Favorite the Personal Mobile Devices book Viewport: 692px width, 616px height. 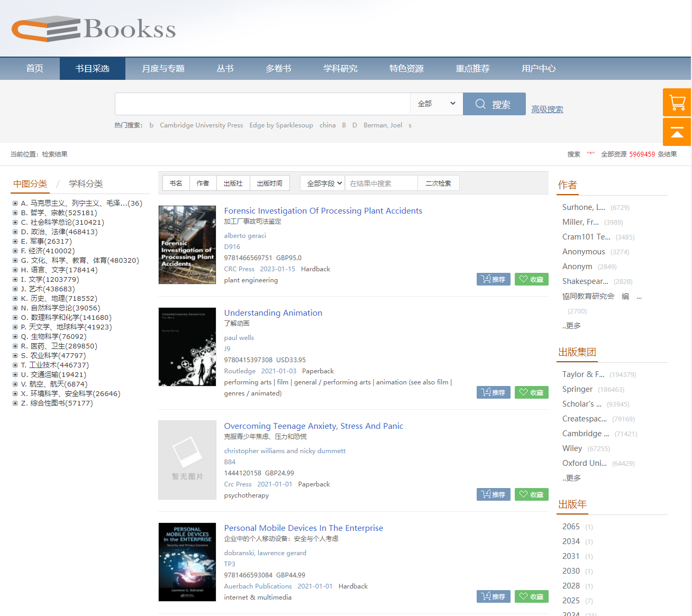[531, 596]
